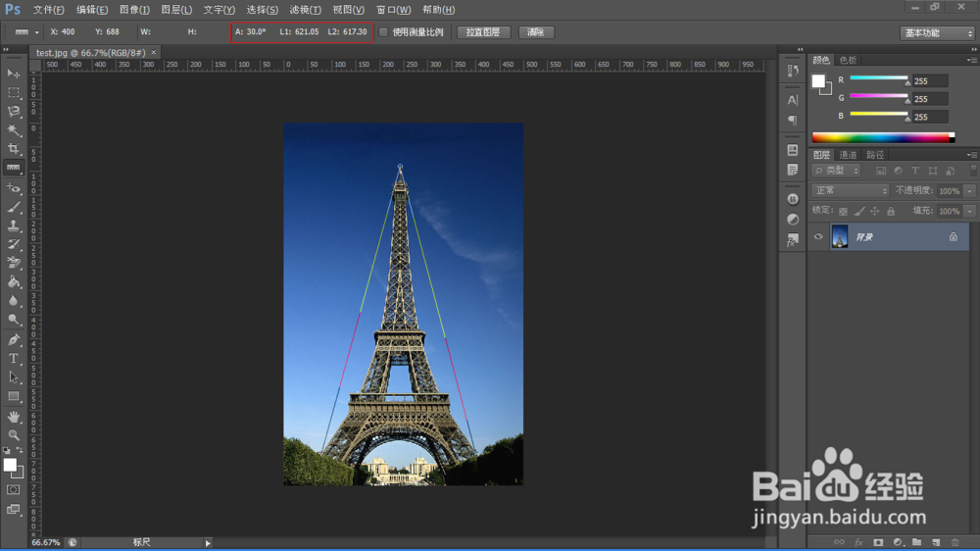Open the Character panel icon

[x=793, y=100]
